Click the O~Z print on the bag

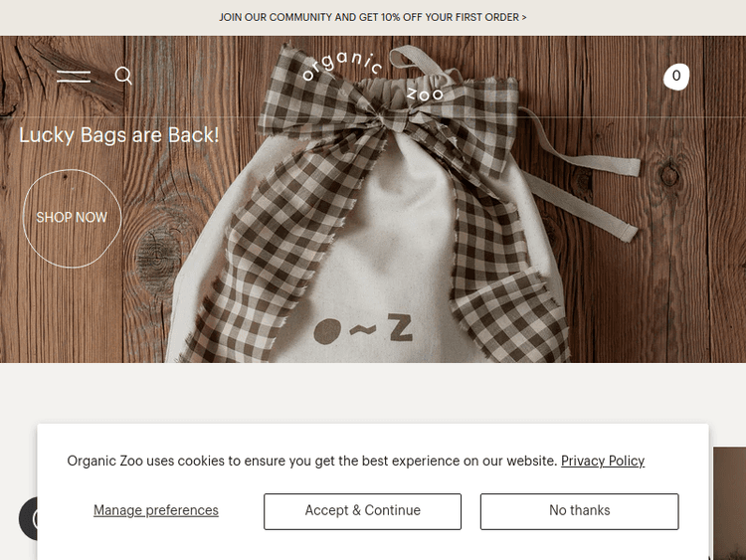(x=363, y=329)
